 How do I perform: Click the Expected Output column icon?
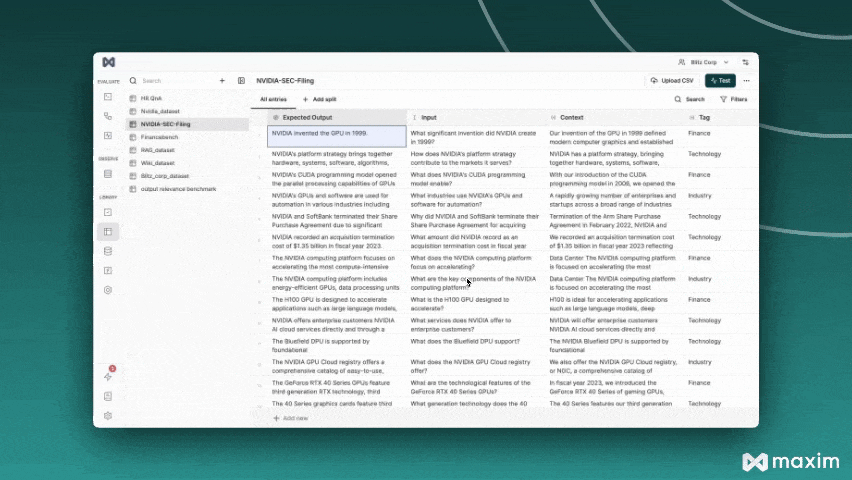coord(276,117)
